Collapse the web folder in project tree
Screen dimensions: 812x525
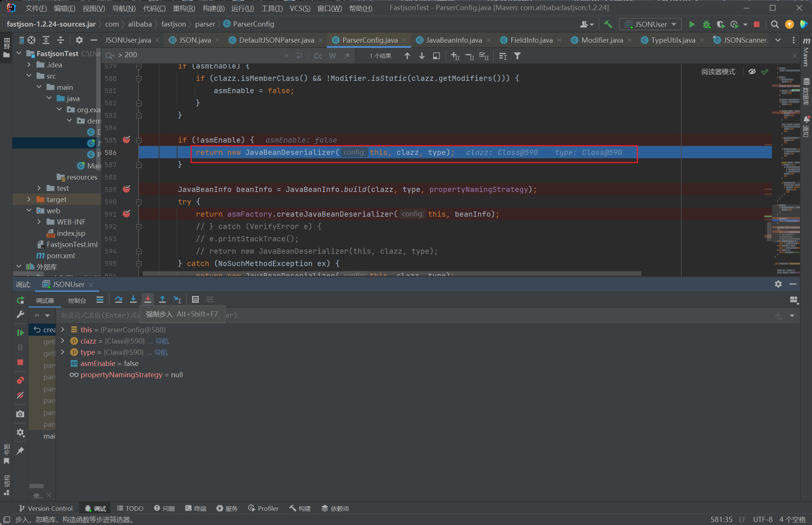pos(29,211)
